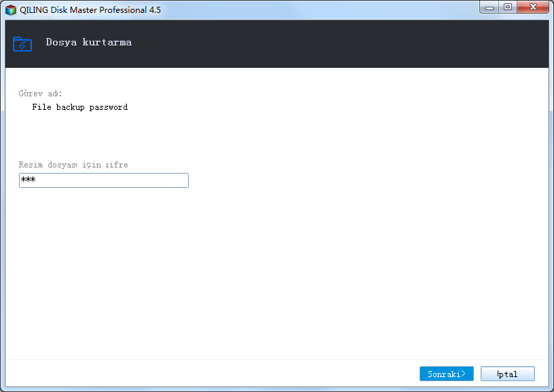Focus the image file password field
This screenshot has height=392, width=554.
click(103, 180)
